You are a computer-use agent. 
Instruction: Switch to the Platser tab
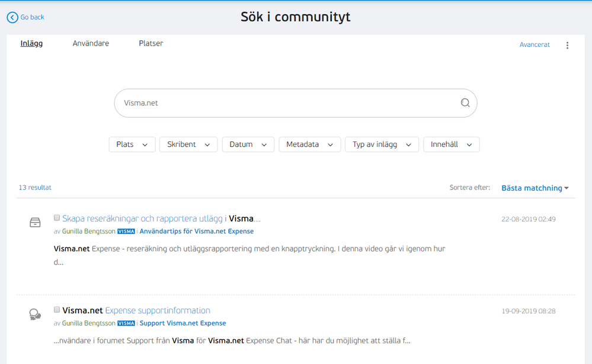151,43
